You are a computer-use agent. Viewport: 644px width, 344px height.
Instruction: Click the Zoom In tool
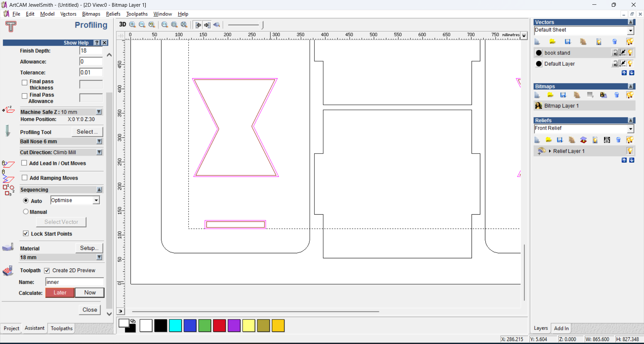[133, 25]
